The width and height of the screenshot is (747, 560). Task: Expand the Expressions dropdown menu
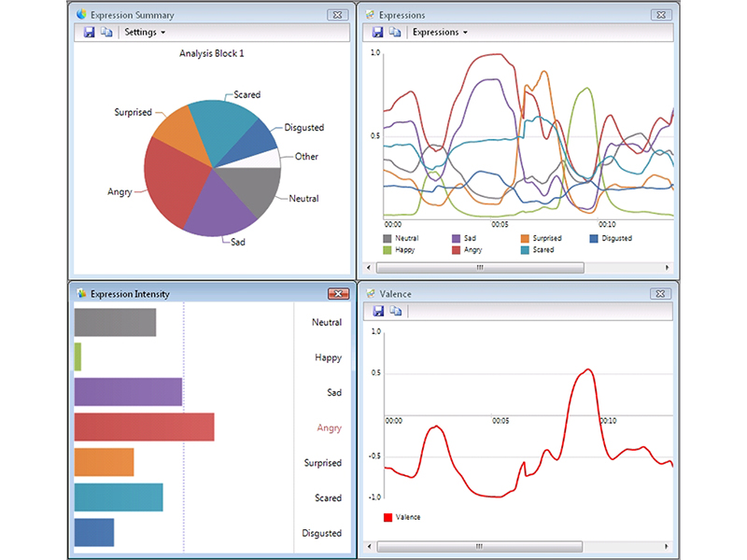click(x=440, y=32)
